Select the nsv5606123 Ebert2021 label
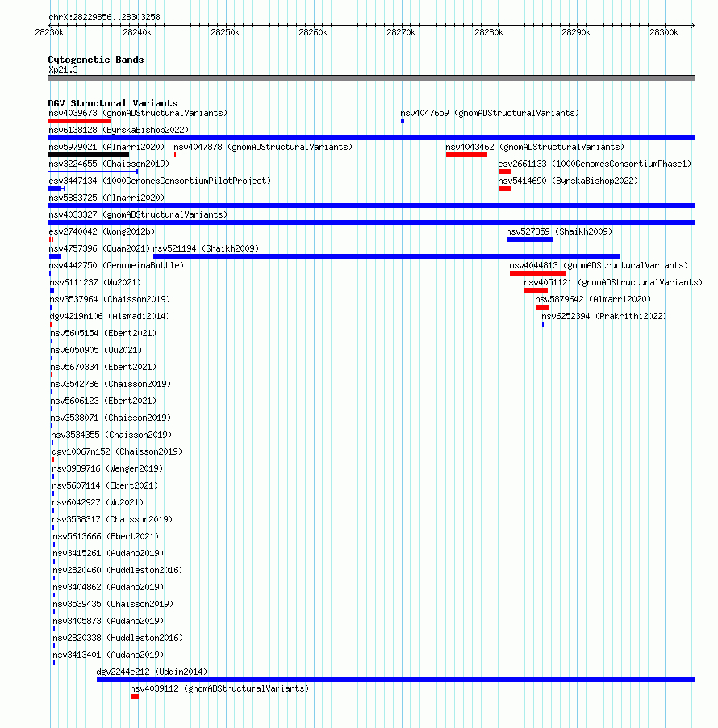Screen dimensions: 718x728 coord(103,401)
